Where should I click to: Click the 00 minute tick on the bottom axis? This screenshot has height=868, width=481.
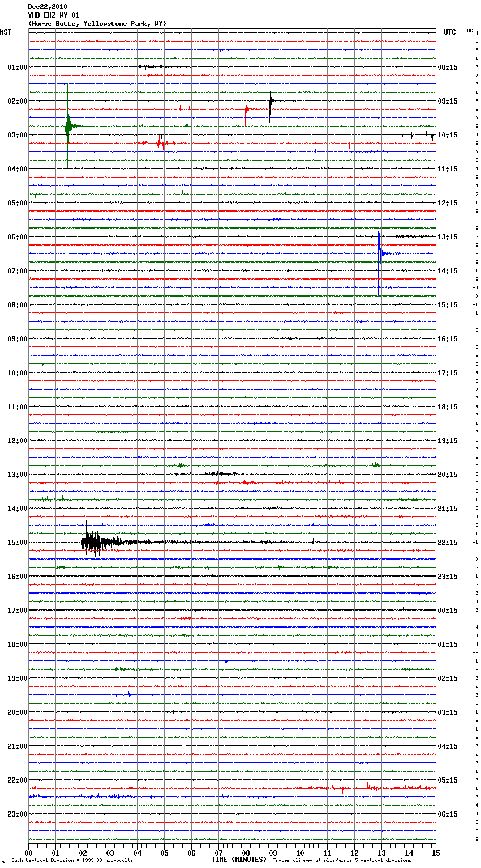pos(29,853)
